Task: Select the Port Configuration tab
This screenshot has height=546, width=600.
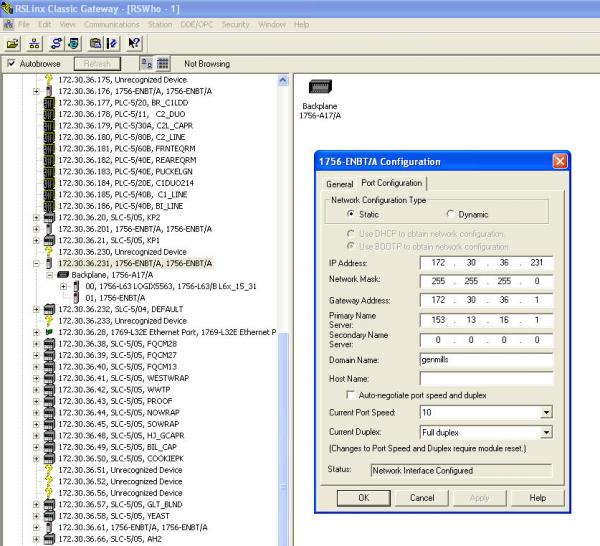Action: pyautogui.click(x=392, y=183)
